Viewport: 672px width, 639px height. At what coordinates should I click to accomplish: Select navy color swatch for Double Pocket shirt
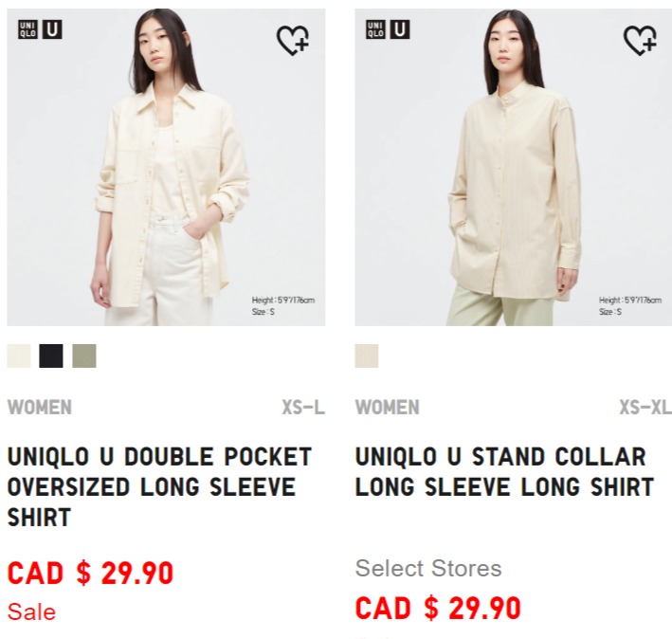click(x=51, y=356)
